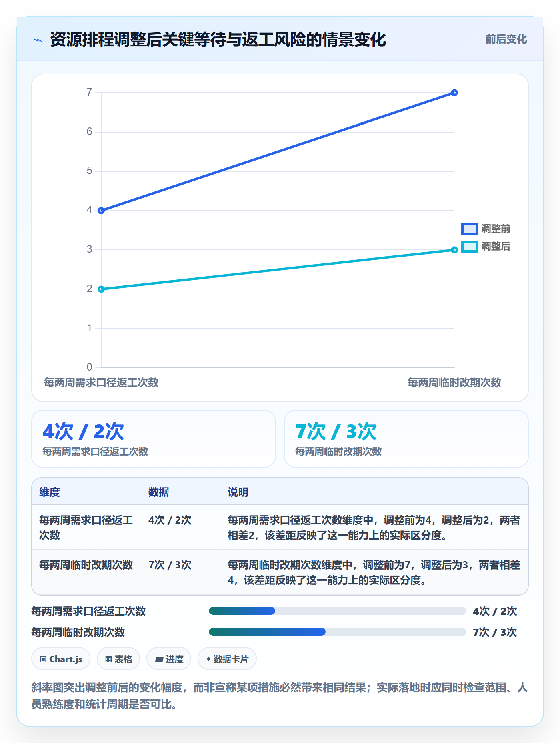Toggle the 调整前 legend swatch
The width and height of the screenshot is (560, 743).
click(469, 229)
